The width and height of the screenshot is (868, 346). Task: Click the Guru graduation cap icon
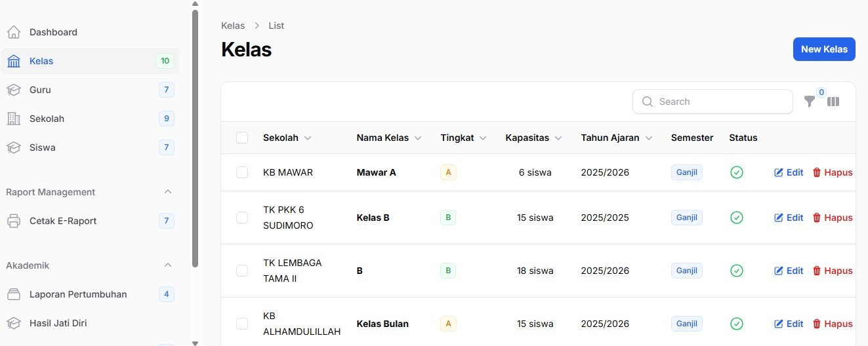pos(14,90)
